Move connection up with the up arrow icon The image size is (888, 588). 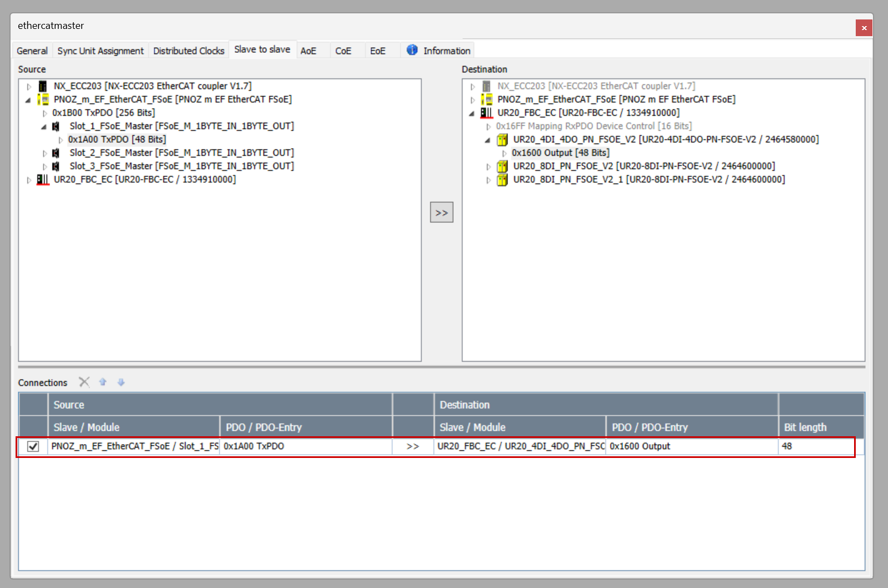(x=103, y=382)
